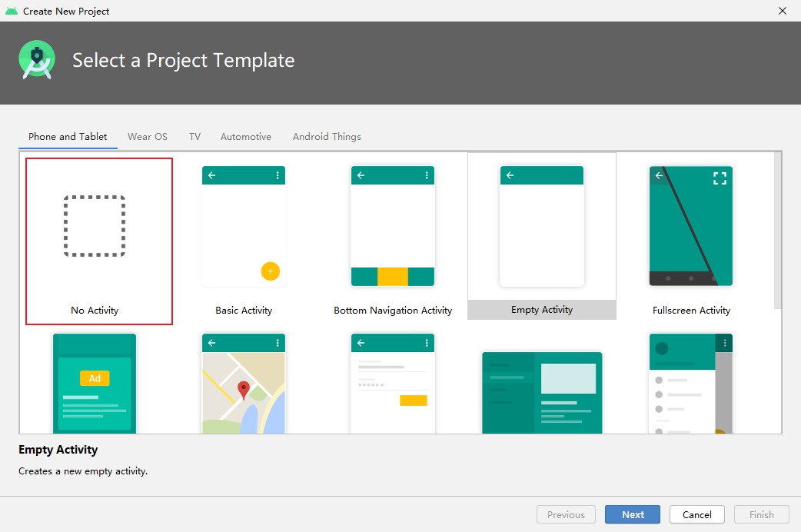Click the Cancel button

696,514
